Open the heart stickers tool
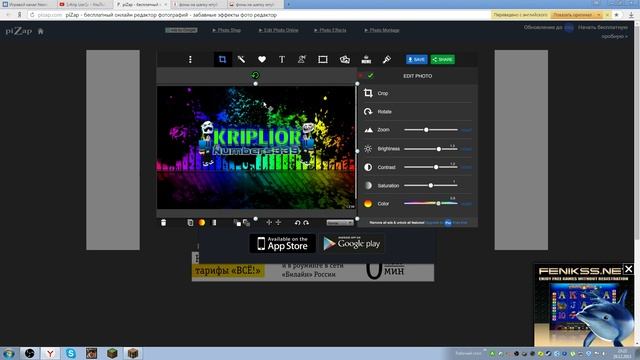Viewport: 640px width, 360px height. coord(262,60)
